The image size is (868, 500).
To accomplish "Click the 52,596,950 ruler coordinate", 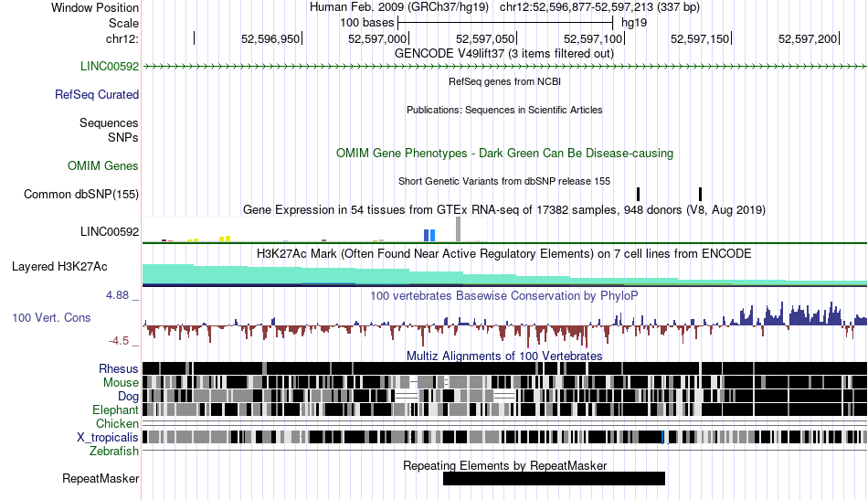I will pyautogui.click(x=270, y=39).
